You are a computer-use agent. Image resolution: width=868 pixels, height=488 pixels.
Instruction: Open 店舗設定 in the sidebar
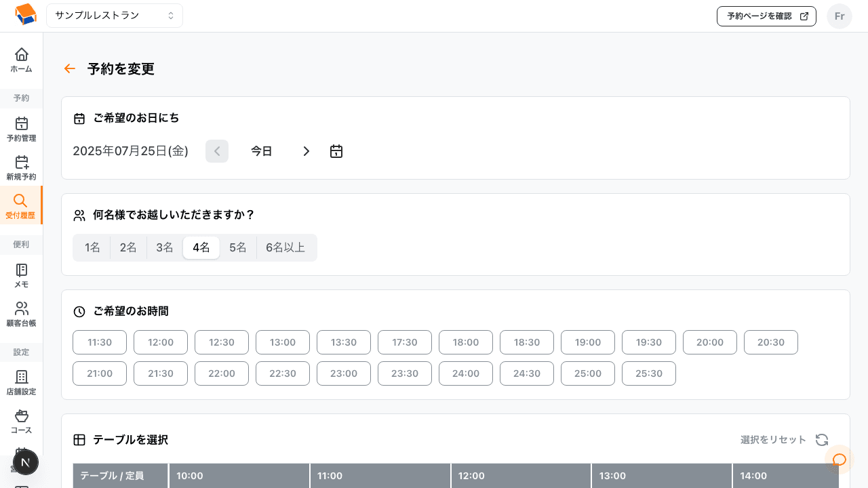(x=22, y=382)
